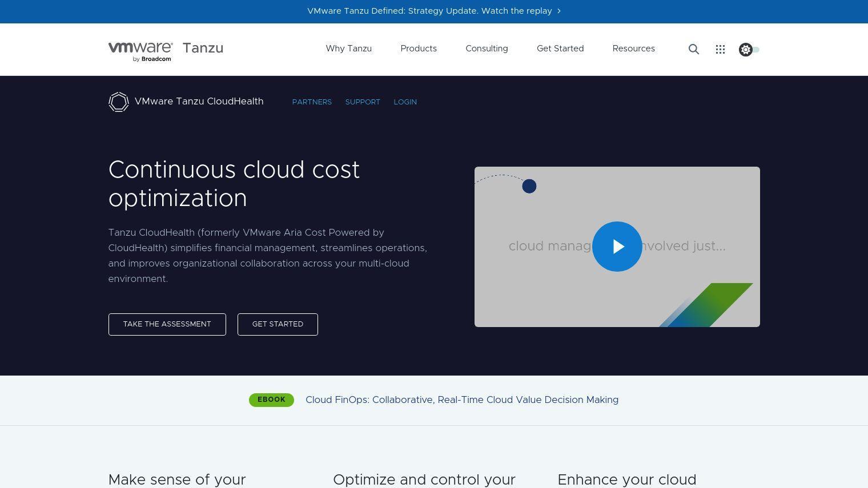Play the cloud management video
868x488 pixels.
[617, 247]
